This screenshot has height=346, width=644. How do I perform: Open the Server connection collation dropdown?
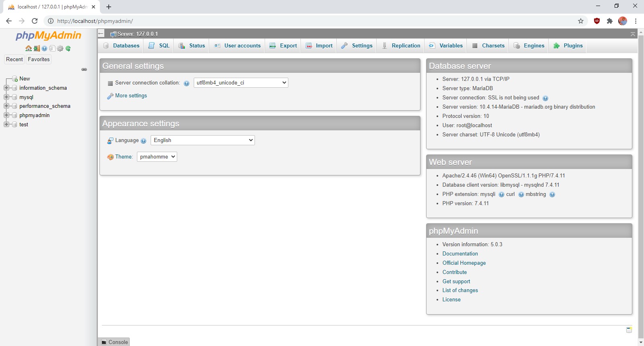pos(241,83)
